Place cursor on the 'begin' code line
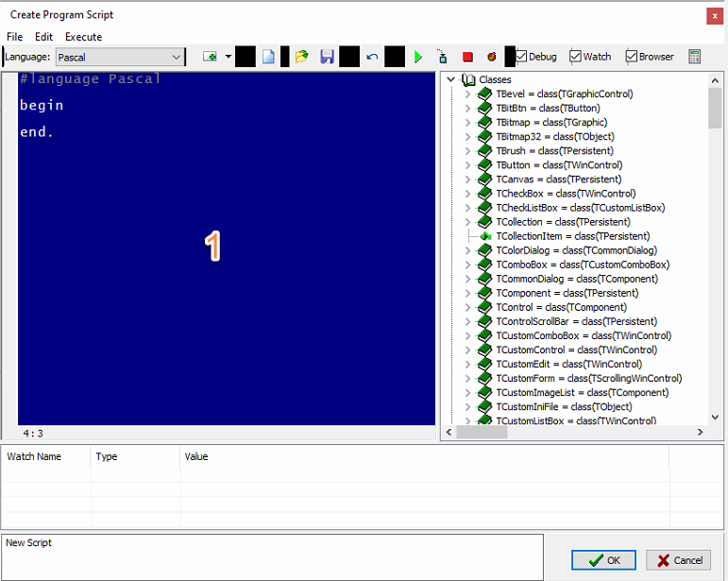The height and width of the screenshot is (581, 728). pyautogui.click(x=42, y=106)
